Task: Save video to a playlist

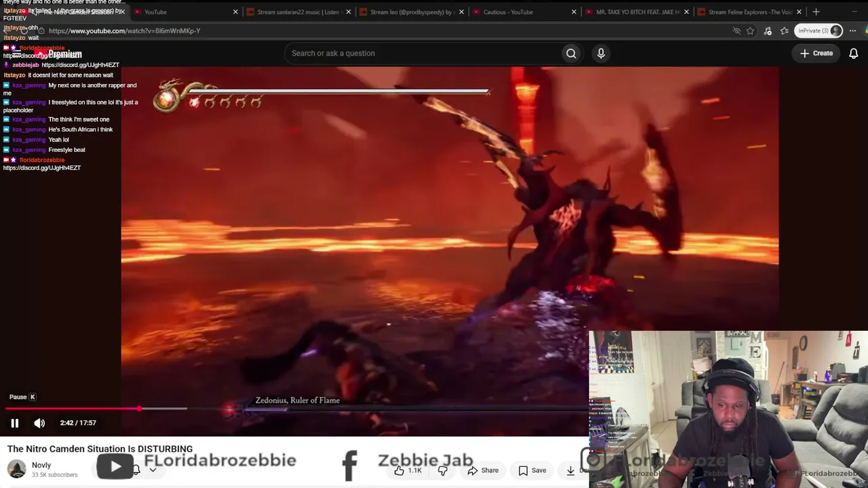Action: click(x=532, y=470)
